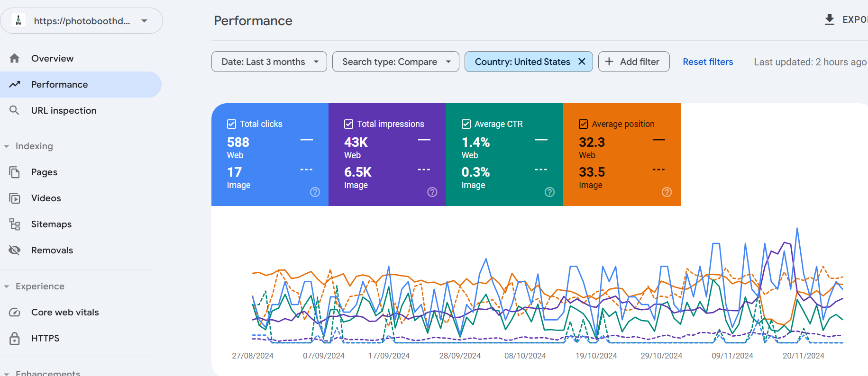Screen dimensions: 868x376
Task: Open the Core web vitals report
Action: tap(81, 312)
